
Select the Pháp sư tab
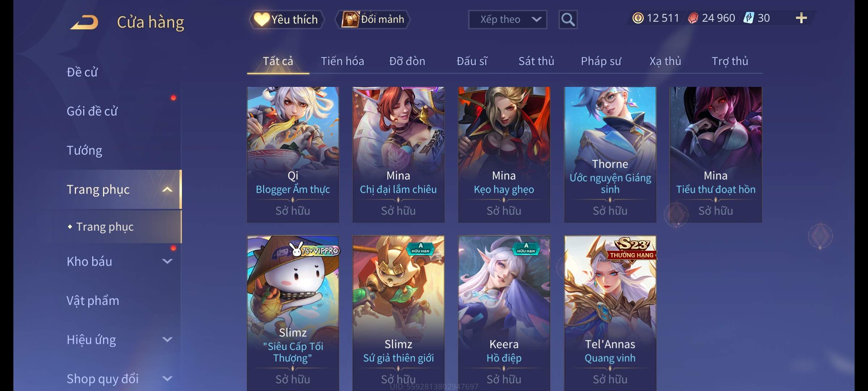tap(601, 61)
